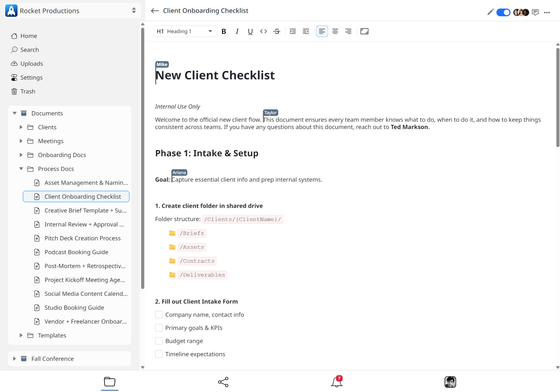Open notifications bell with 7 badge

point(337,382)
